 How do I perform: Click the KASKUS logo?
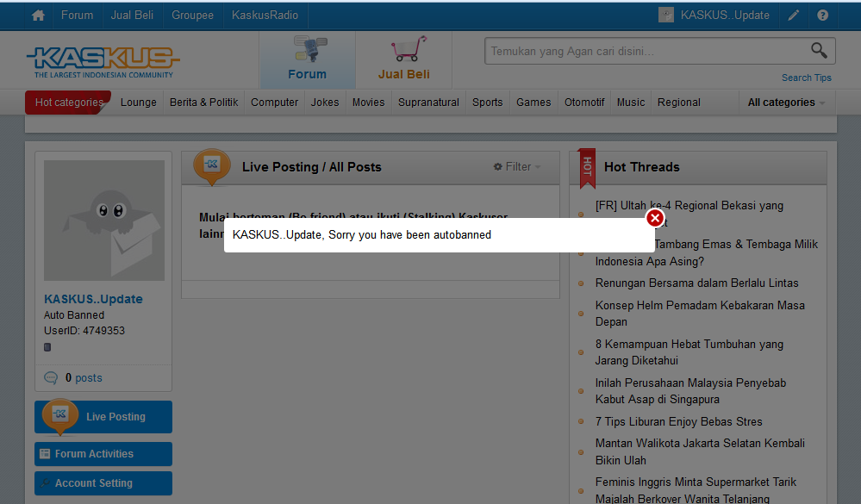click(103, 61)
